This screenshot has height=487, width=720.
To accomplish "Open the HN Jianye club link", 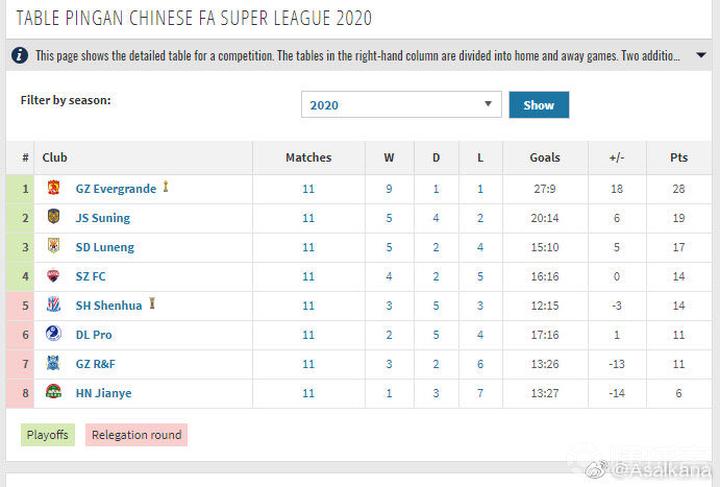I will point(103,393).
